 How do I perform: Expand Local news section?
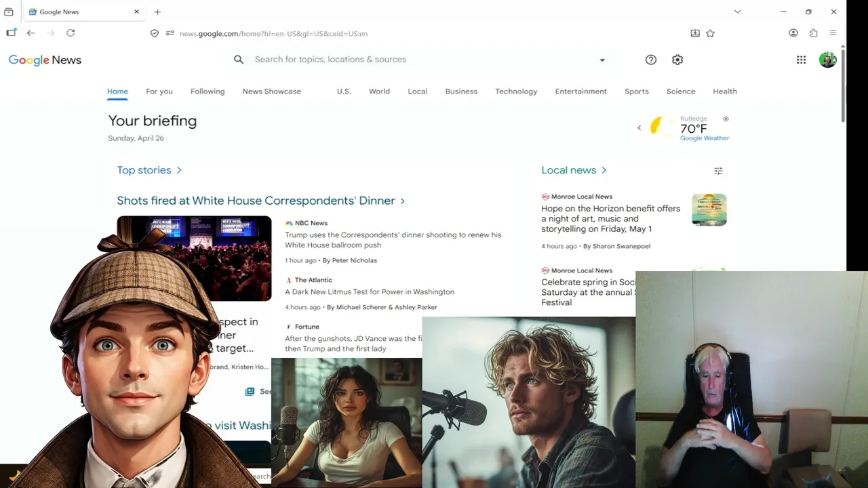[574, 170]
